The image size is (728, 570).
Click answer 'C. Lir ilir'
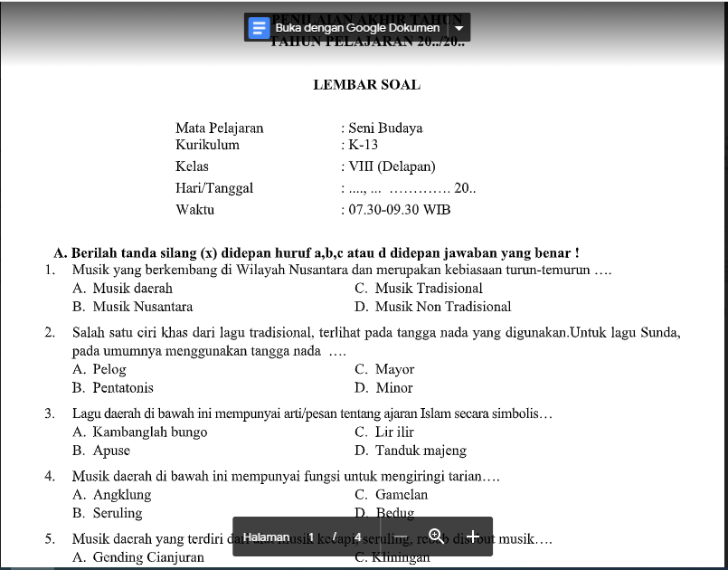click(x=383, y=432)
